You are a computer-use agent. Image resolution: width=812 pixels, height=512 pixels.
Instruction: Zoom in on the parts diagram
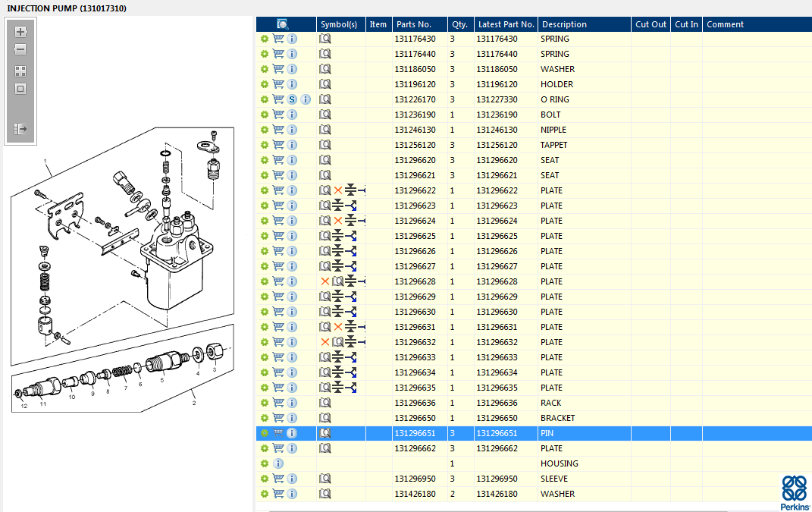[x=20, y=32]
